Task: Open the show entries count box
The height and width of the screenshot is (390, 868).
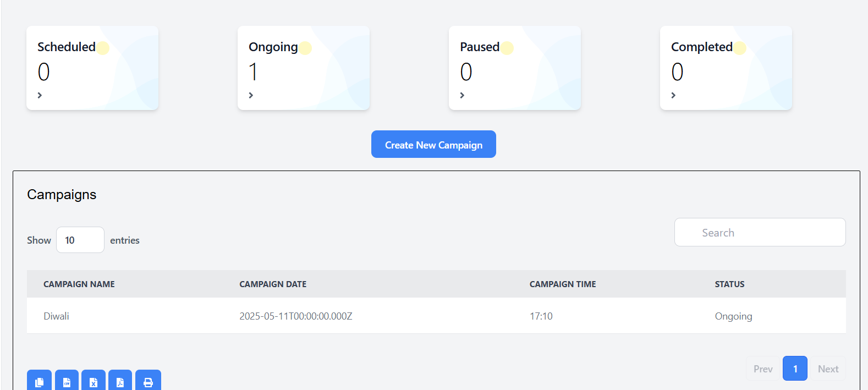Action: 80,240
